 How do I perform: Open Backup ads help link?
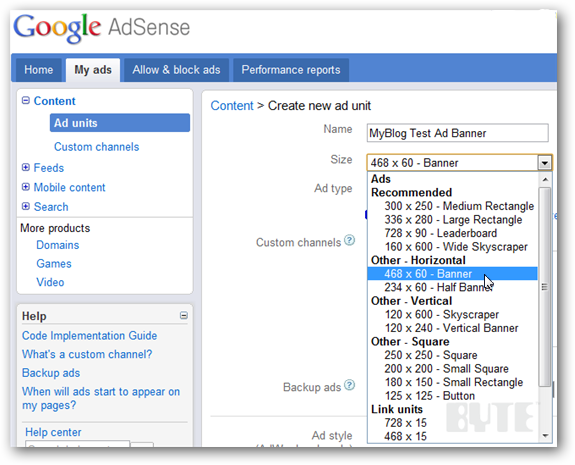coord(51,373)
